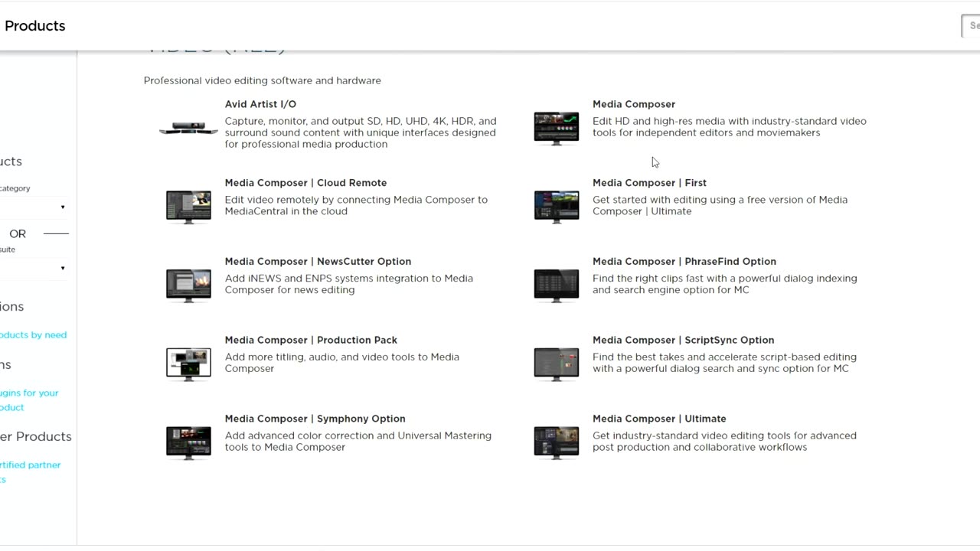Select description 'Add more titling, audio, and video tools'
The width and height of the screenshot is (980, 551).
pos(342,363)
